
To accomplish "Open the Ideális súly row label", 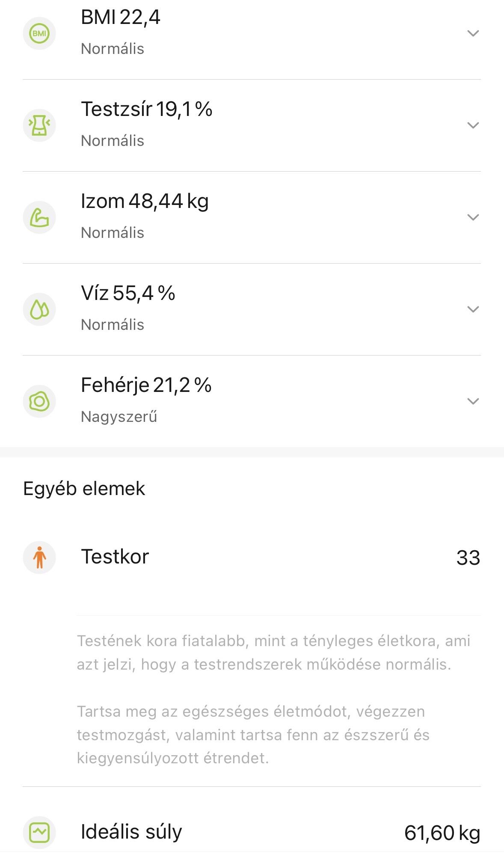I will (131, 832).
